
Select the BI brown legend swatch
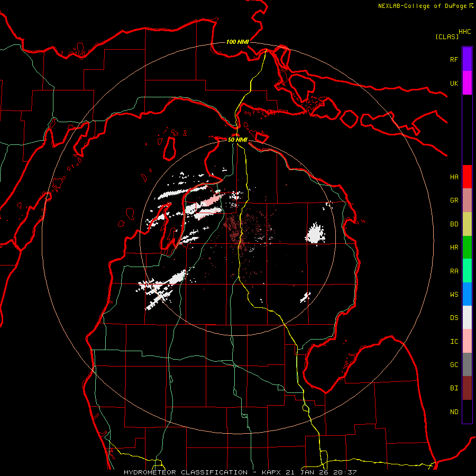click(x=467, y=388)
